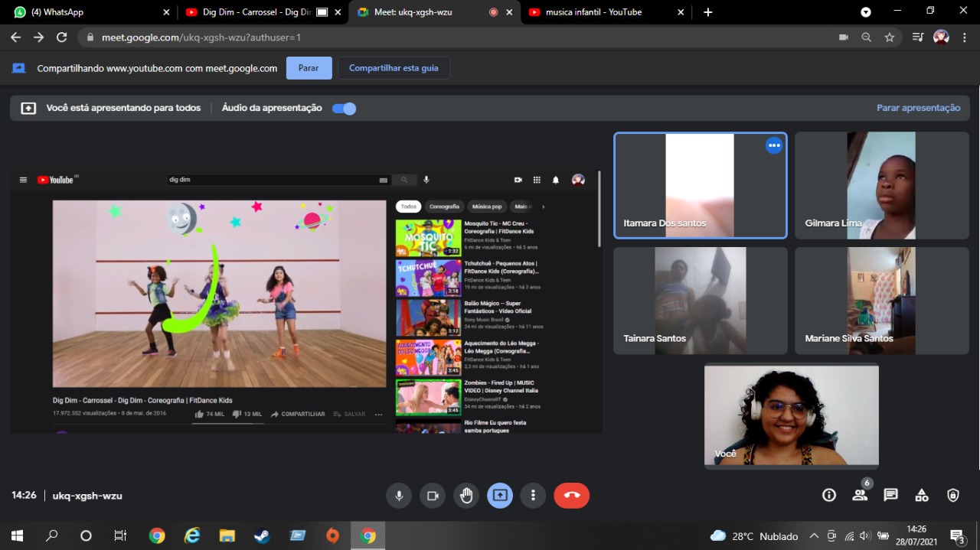Show hidden system tray icons
This screenshot has height=550, width=980.
tap(814, 536)
